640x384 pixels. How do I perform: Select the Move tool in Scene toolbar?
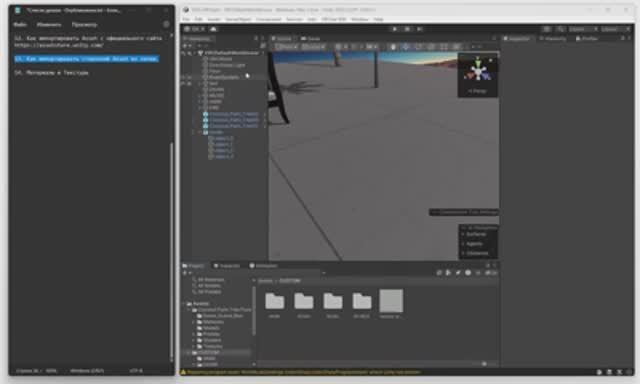coord(406,47)
